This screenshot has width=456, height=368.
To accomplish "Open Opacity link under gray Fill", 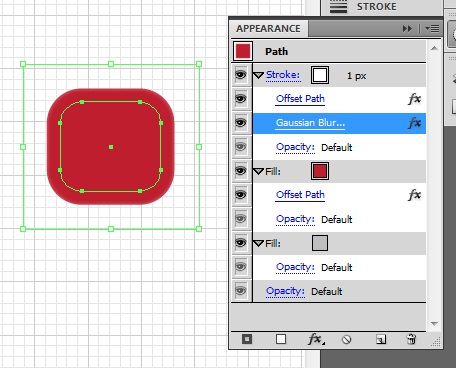I will [295, 267].
